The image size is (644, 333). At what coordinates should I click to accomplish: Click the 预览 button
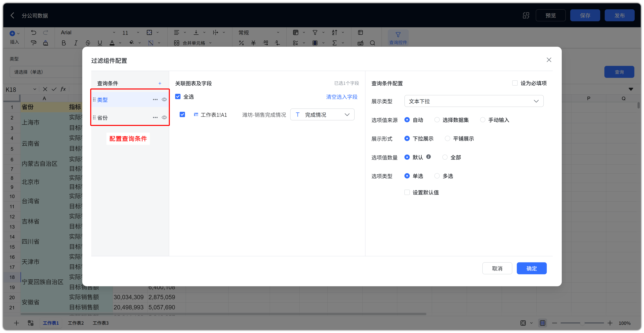[x=550, y=15]
